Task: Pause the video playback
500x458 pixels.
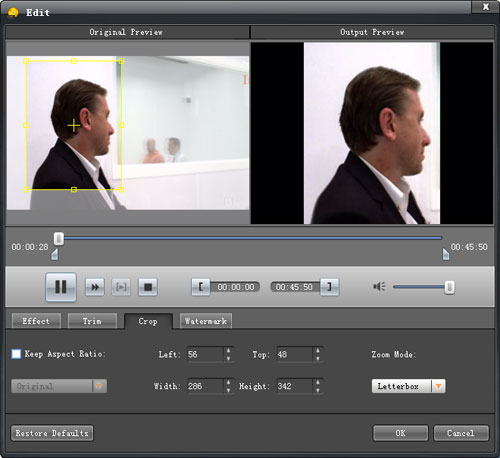Action: 61,287
